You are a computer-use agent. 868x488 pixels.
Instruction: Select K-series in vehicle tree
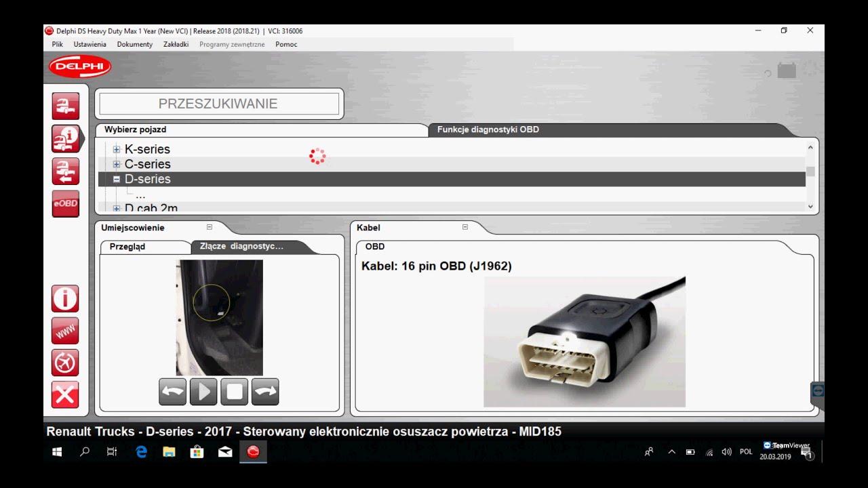147,149
